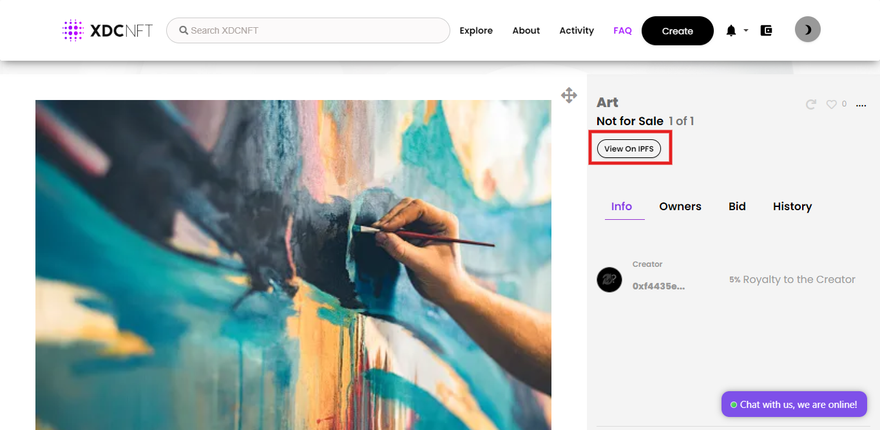This screenshot has width=880, height=430.
Task: Expand the notification dropdown arrow
Action: point(746,30)
